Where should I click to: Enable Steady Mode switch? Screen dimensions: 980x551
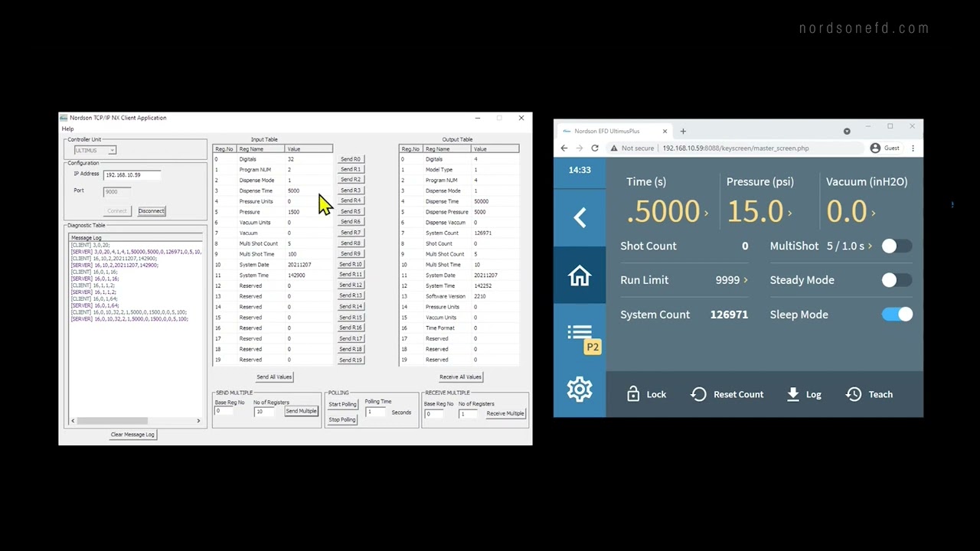click(896, 280)
